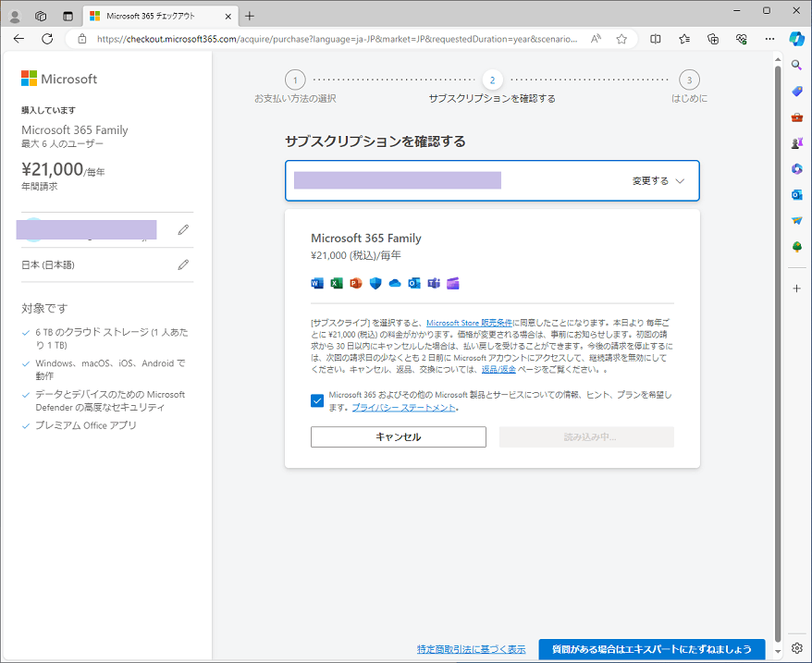Click the PowerPoint icon
The height and width of the screenshot is (663, 812).
(355, 283)
